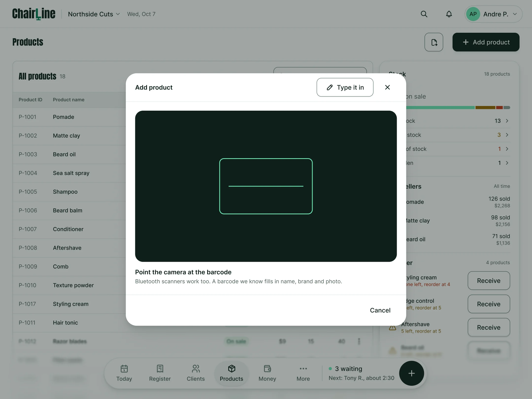Select the Pomade product row
Image resolution: width=532 pixels, height=399 pixels.
click(69, 117)
